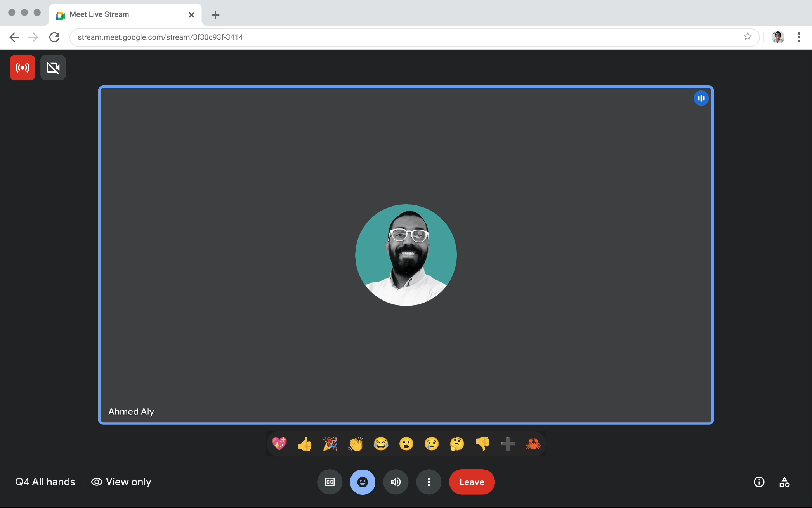Click the red live stream indicator icon
Image resolution: width=812 pixels, height=508 pixels.
click(23, 68)
